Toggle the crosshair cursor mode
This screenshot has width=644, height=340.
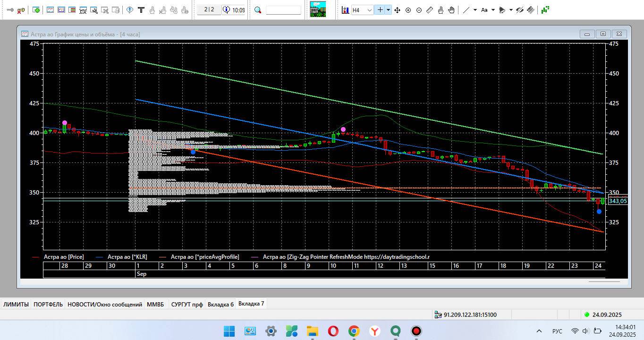(x=380, y=10)
